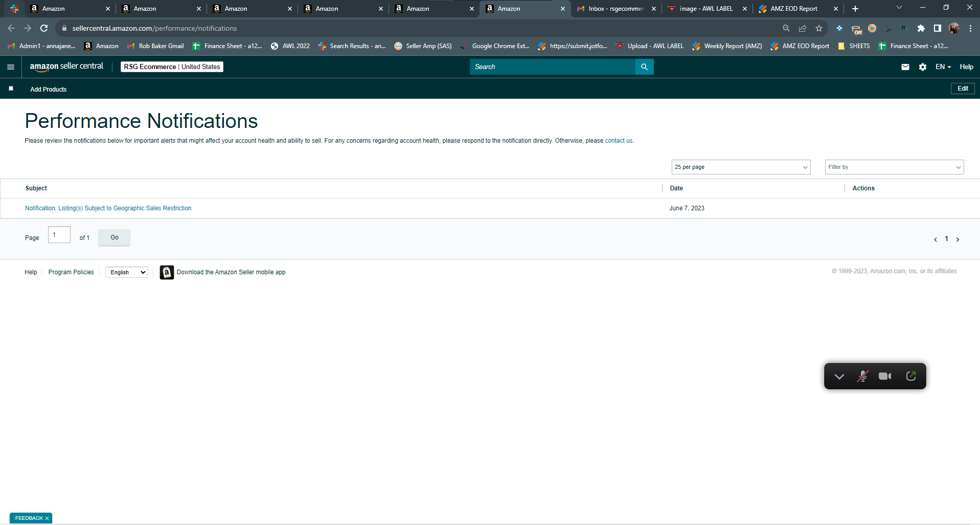Go to next page of notifications
Viewport: 980px width, 525px height.
pyautogui.click(x=958, y=239)
